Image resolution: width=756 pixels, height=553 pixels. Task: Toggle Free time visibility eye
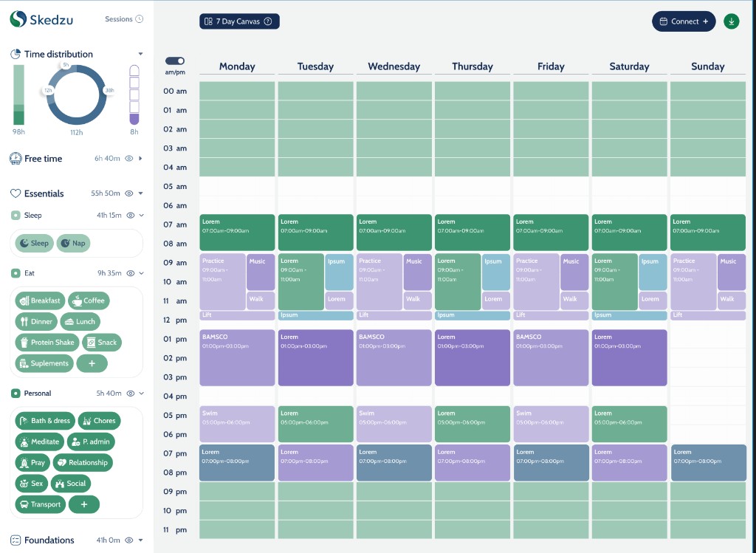[x=128, y=158]
